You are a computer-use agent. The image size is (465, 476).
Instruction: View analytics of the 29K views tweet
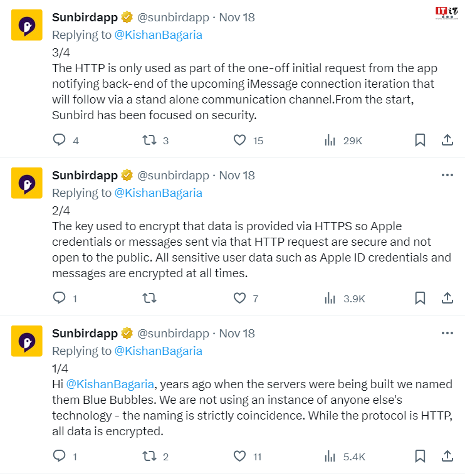point(330,140)
